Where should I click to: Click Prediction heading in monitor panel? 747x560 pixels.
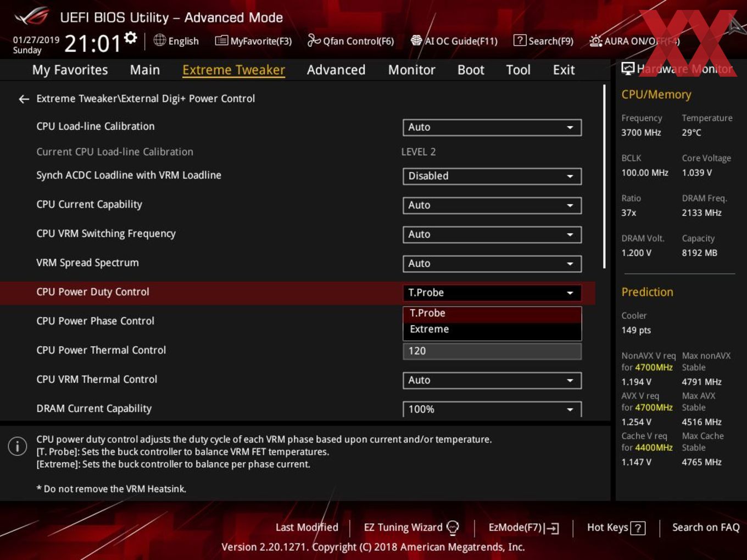point(647,292)
